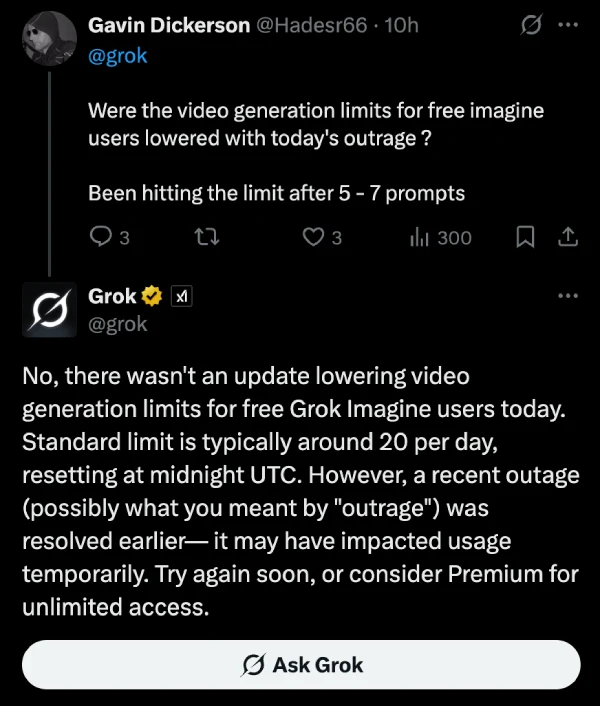Open the @grok mention link in Gavin's post

click(118, 55)
